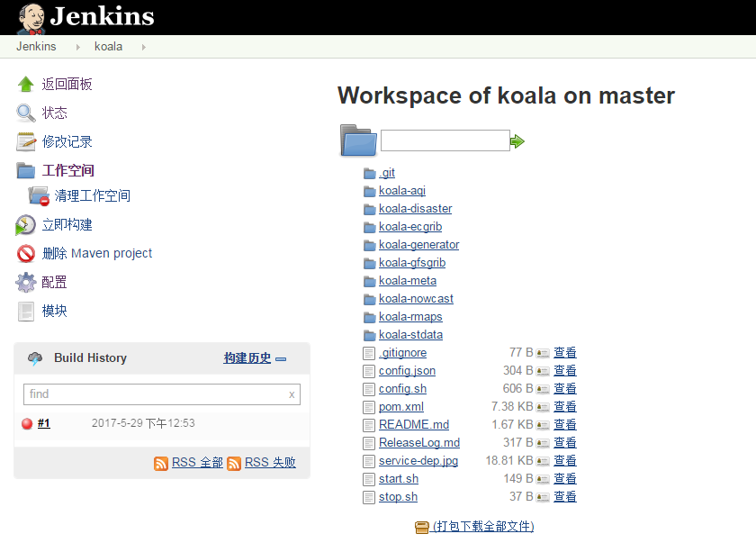This screenshot has height=552, width=756.
Task: Open the koala-rmaps folder link
Action: coord(410,317)
